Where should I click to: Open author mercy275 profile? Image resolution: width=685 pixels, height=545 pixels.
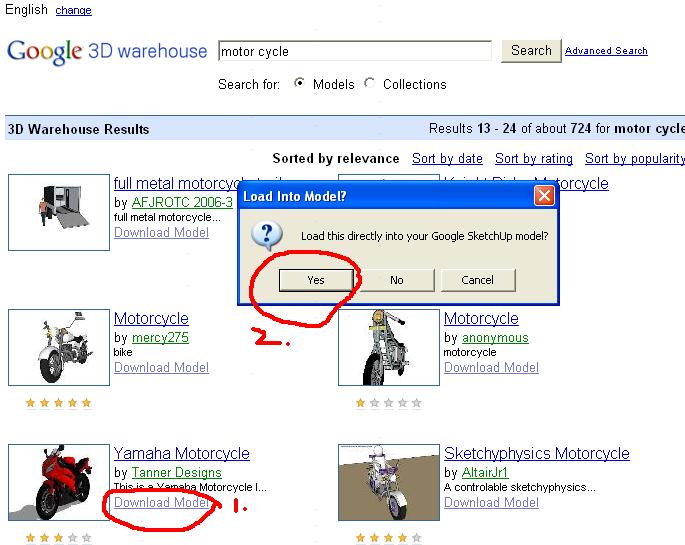tap(160, 338)
